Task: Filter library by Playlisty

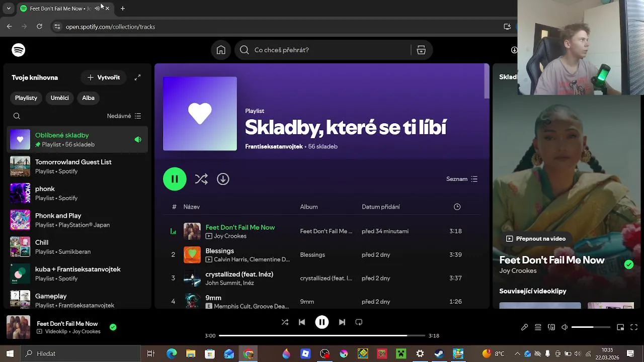Action: coord(26,98)
